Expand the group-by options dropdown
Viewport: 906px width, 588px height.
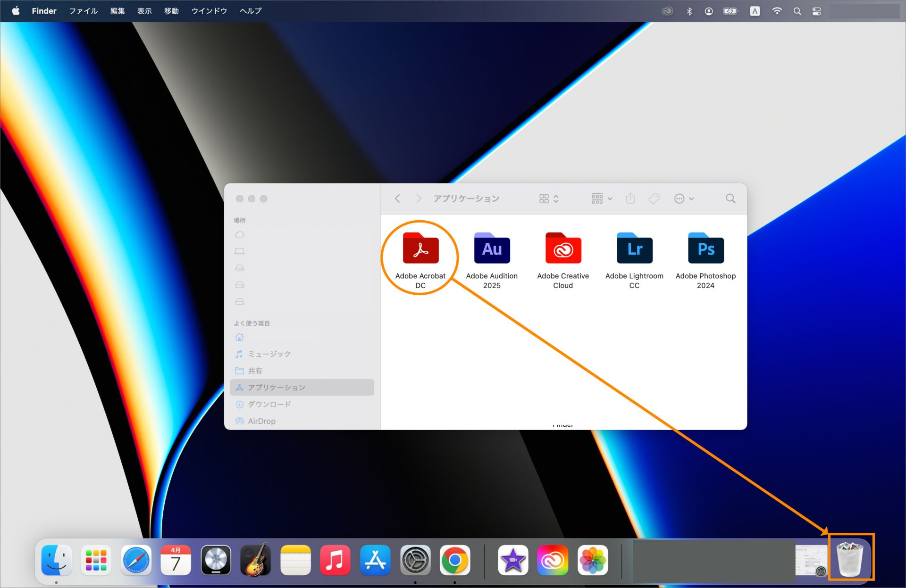point(602,199)
